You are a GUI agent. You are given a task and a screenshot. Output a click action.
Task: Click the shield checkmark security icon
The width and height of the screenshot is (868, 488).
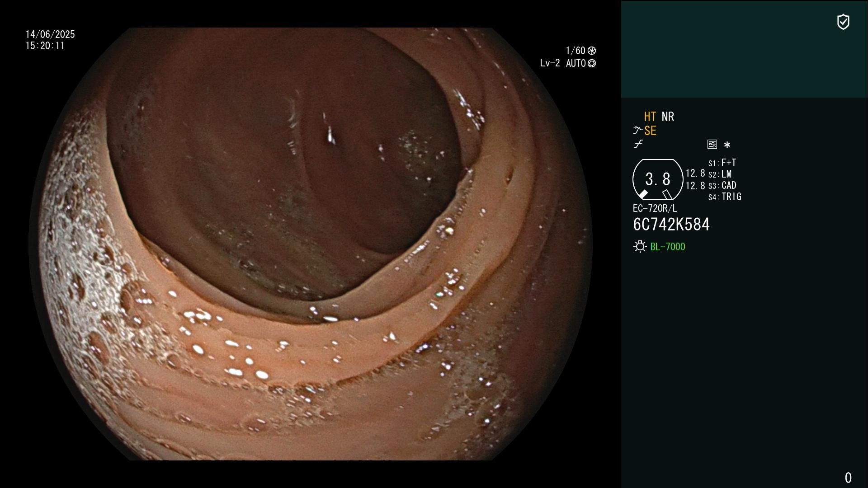(843, 22)
